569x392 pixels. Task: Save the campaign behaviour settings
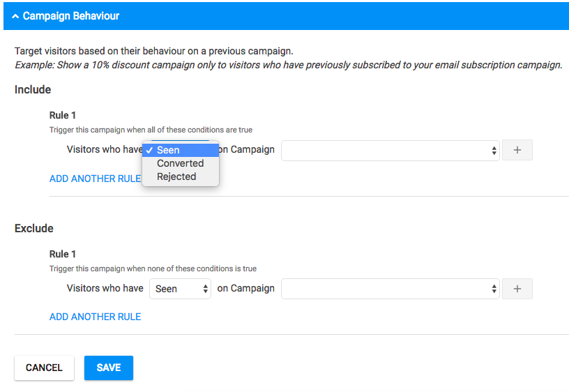click(109, 368)
